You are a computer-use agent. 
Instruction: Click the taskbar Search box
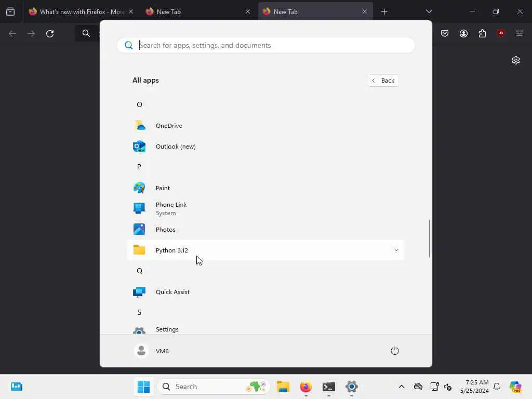click(x=214, y=387)
